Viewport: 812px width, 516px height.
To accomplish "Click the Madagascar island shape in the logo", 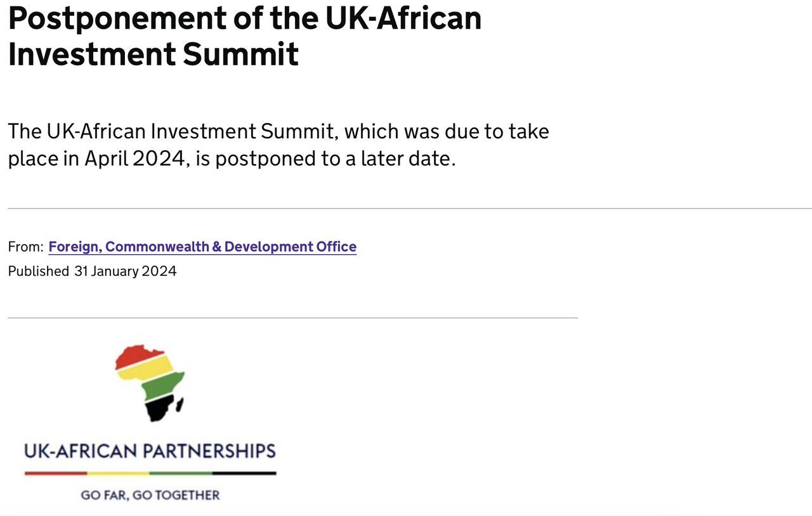I will point(180,404).
